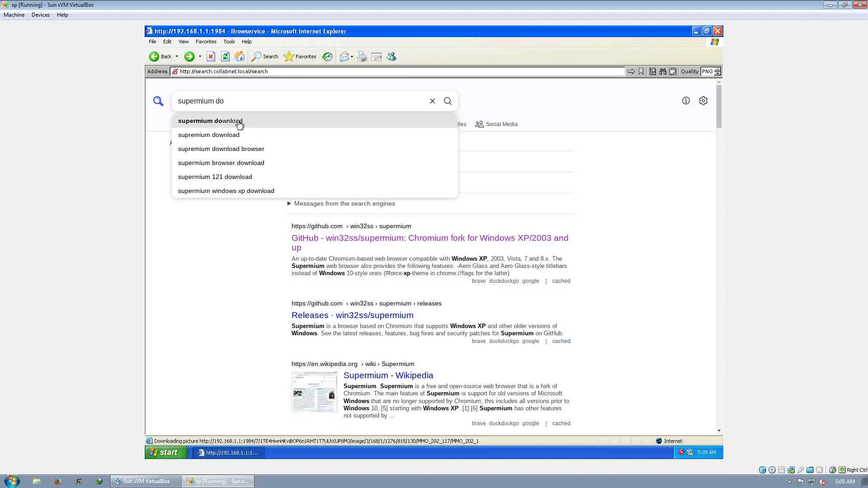Open search settings gear icon
The height and width of the screenshot is (488, 868).
(703, 101)
